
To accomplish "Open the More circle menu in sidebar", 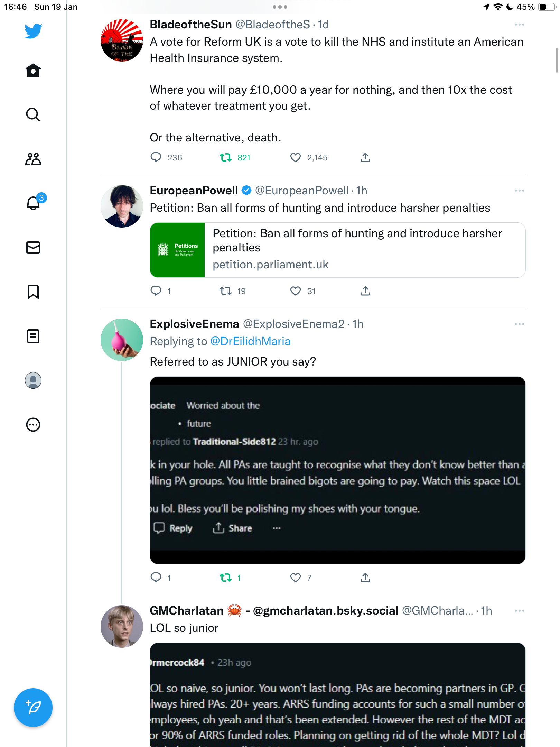I will [x=33, y=425].
